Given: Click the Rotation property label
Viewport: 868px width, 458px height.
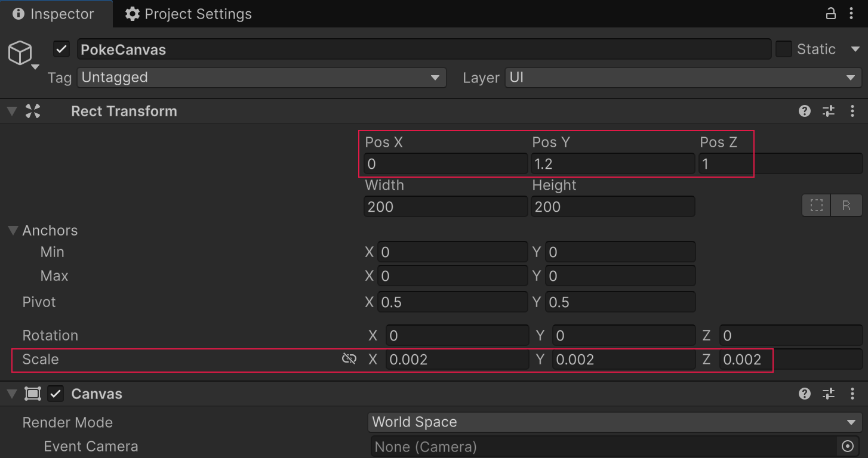Looking at the screenshot, I should 50,335.
